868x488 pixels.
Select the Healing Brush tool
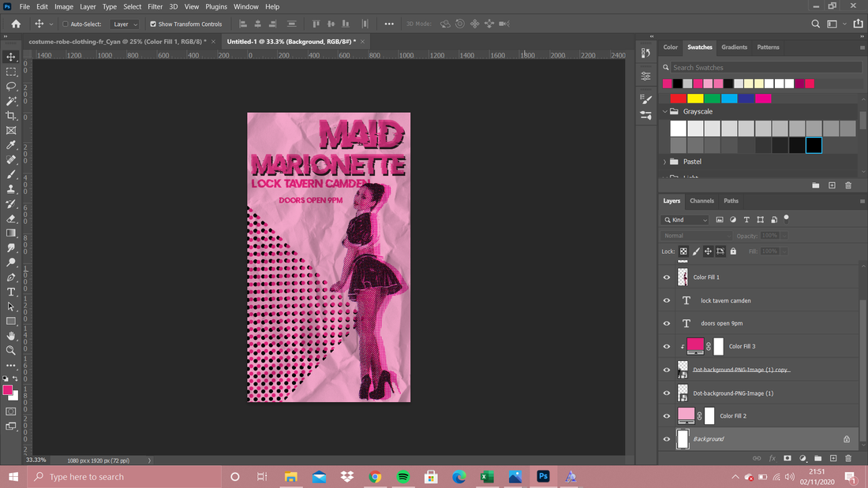coord(10,160)
